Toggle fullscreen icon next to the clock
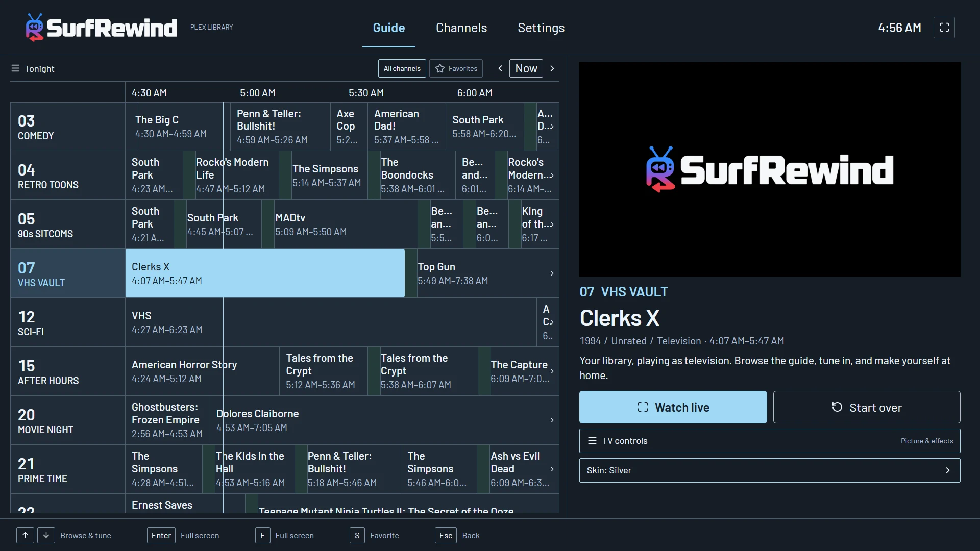The image size is (980, 551). pyautogui.click(x=944, y=28)
